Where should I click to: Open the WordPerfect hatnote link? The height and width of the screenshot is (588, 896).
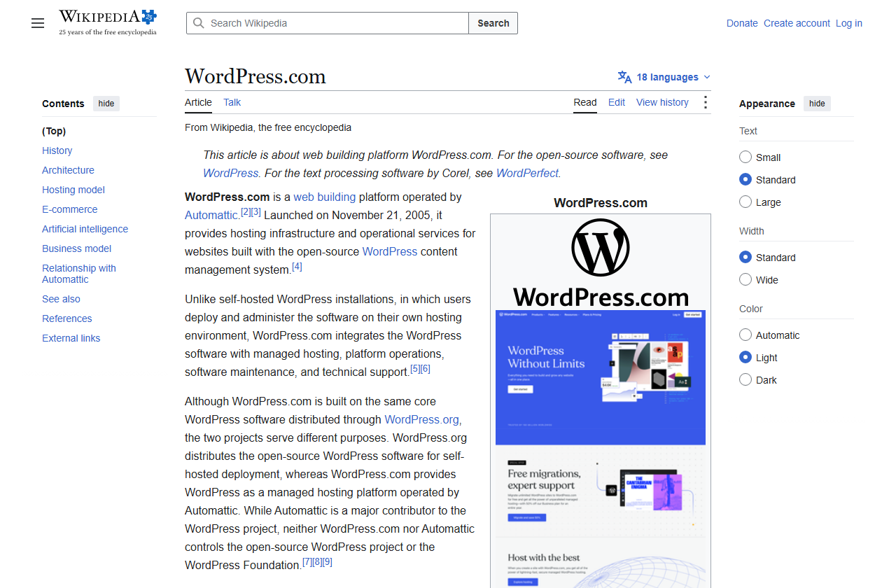click(527, 173)
